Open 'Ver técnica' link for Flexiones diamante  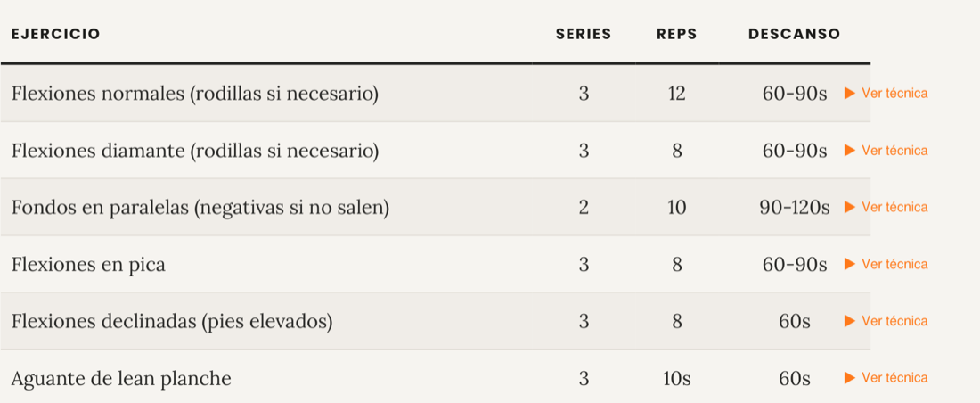point(894,150)
